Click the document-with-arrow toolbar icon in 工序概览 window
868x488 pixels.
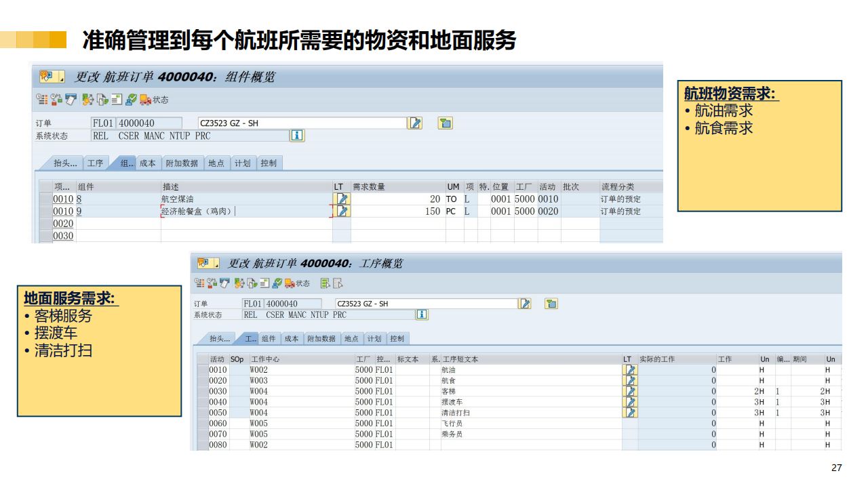(251, 283)
